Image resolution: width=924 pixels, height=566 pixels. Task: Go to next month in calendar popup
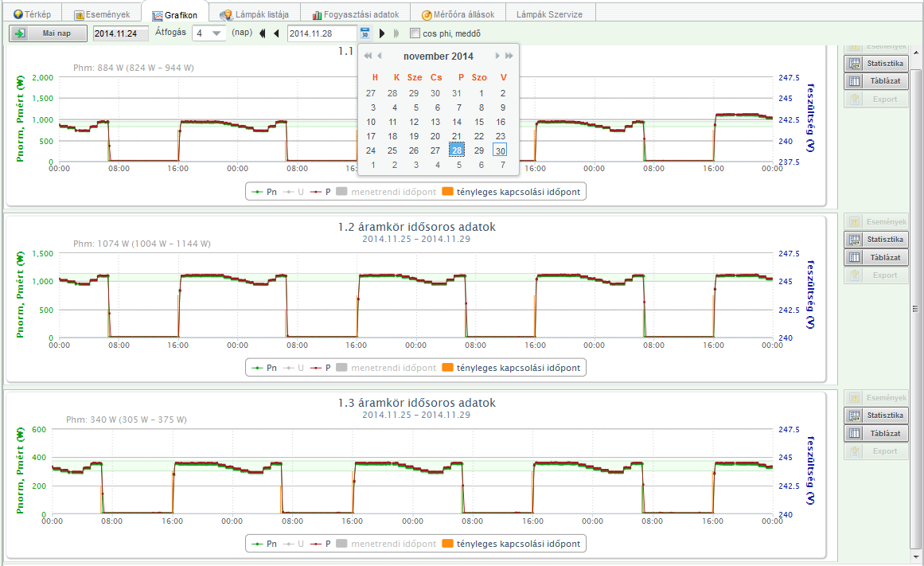click(497, 56)
